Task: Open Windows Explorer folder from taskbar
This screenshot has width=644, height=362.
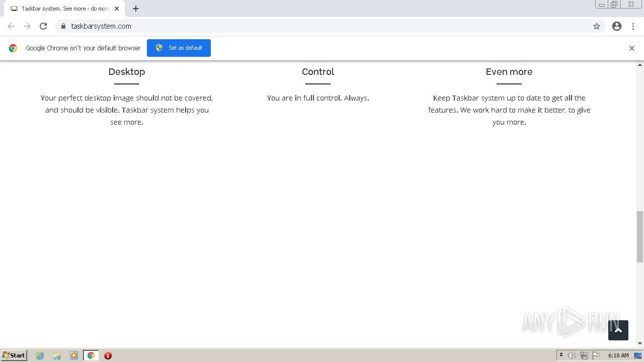Action: tap(57, 355)
